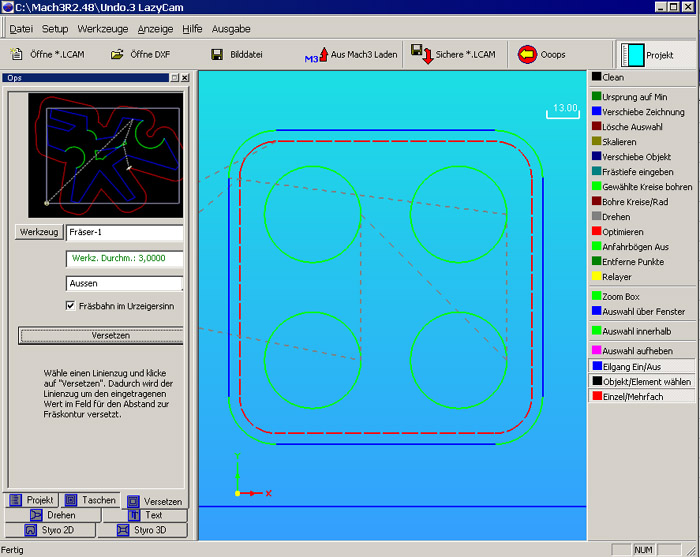700x557 pixels.
Task: Open the Aussen offset side dropdown
Action: [x=124, y=283]
